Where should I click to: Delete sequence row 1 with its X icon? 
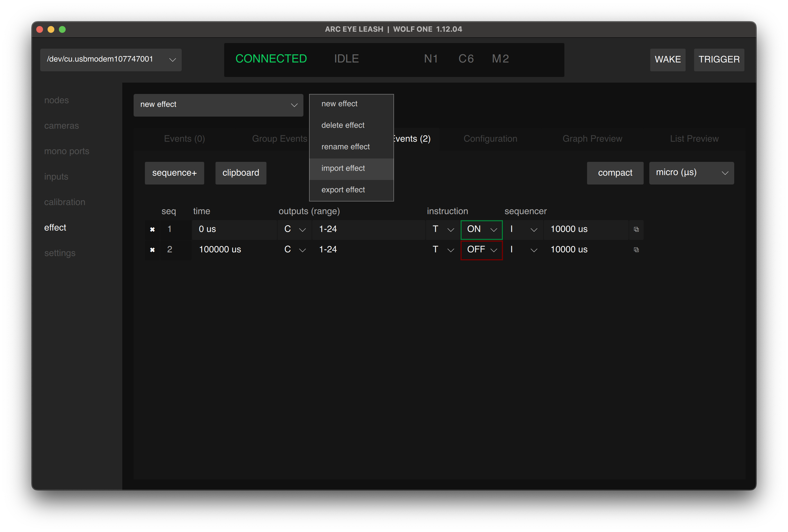click(x=152, y=229)
